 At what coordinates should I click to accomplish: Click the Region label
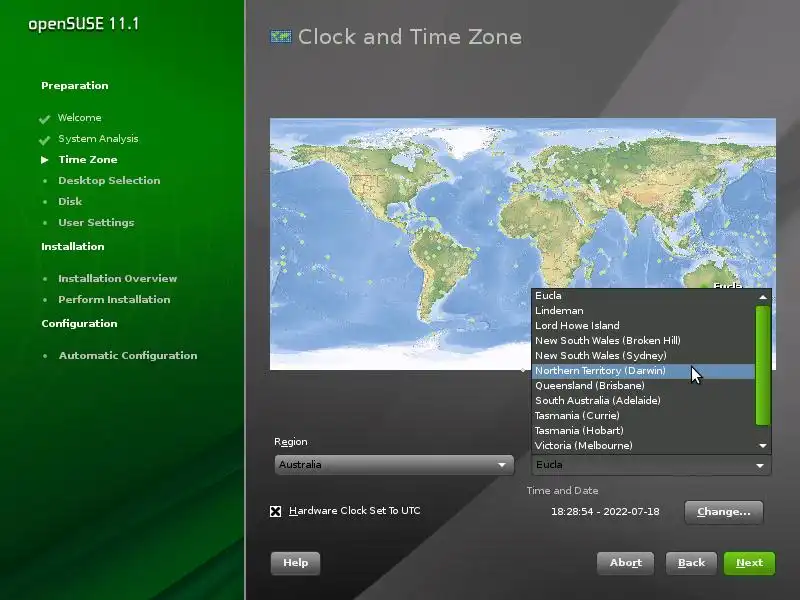291,442
